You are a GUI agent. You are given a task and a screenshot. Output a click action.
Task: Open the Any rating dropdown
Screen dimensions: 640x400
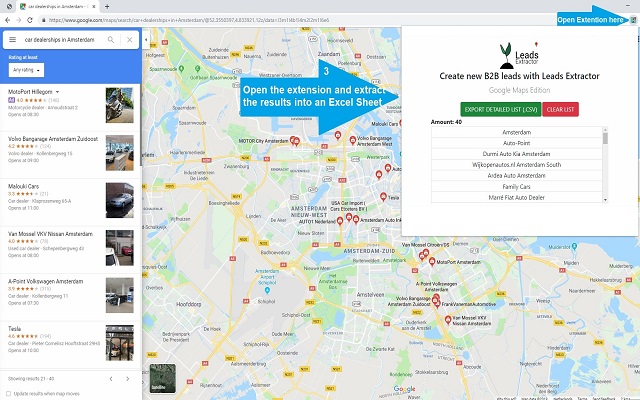click(x=27, y=70)
